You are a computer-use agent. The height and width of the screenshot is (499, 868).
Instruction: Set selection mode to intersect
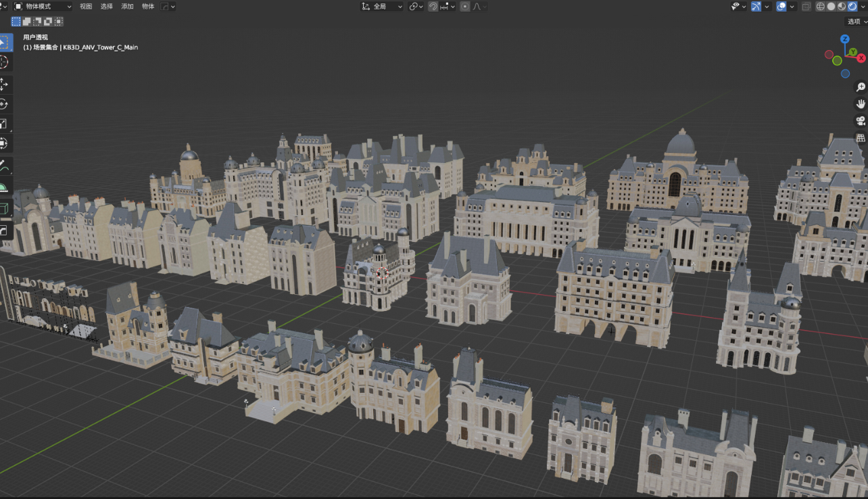(59, 22)
